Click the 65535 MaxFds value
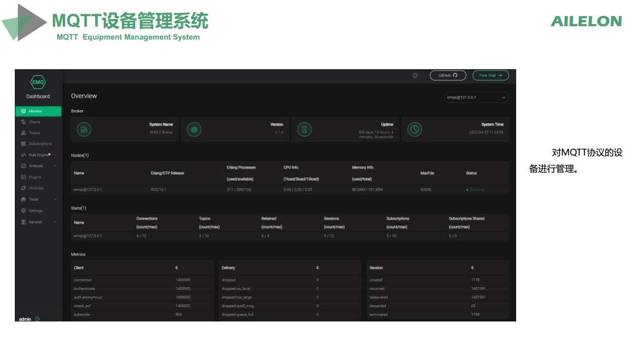 pos(426,190)
